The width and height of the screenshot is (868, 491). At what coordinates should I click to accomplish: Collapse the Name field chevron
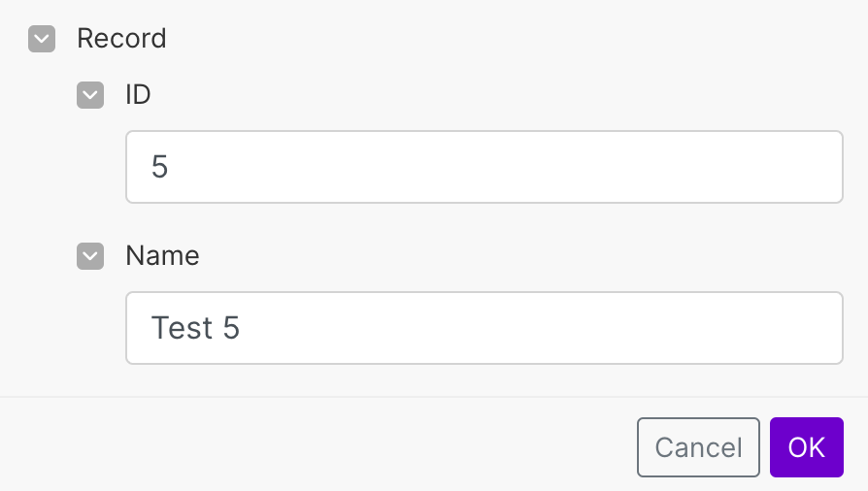coord(90,256)
